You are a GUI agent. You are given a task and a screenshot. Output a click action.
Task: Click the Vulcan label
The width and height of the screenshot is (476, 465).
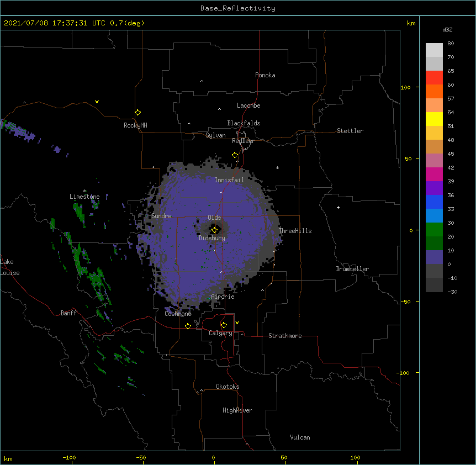pos(300,437)
